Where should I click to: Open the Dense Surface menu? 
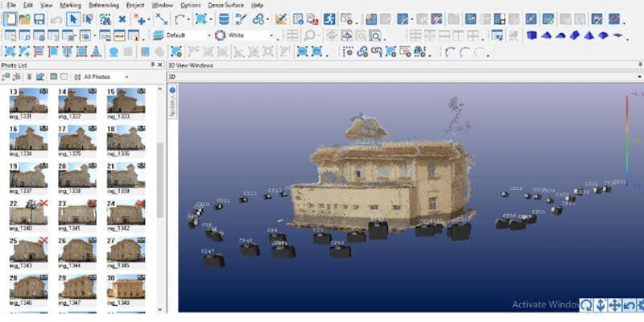226,6
